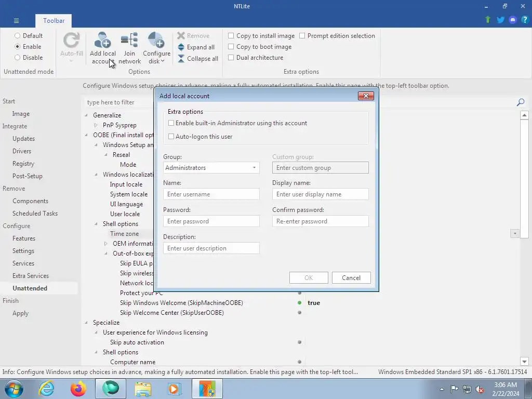532x399 pixels.
Task: Open Apply page in sidebar
Action: point(20,313)
